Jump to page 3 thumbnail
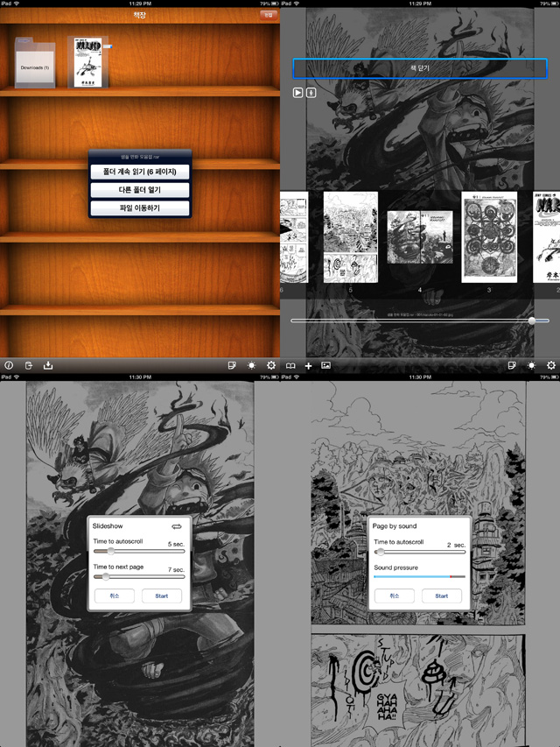Image resolution: width=560 pixels, height=747 pixels. point(489,237)
